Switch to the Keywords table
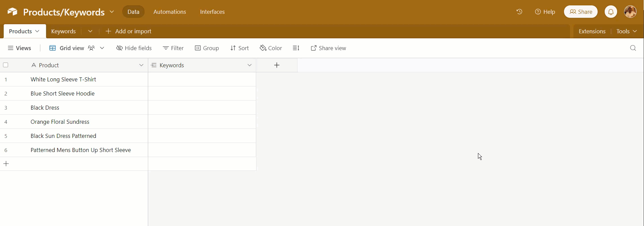Screen dimensions: 644x226 [64, 31]
